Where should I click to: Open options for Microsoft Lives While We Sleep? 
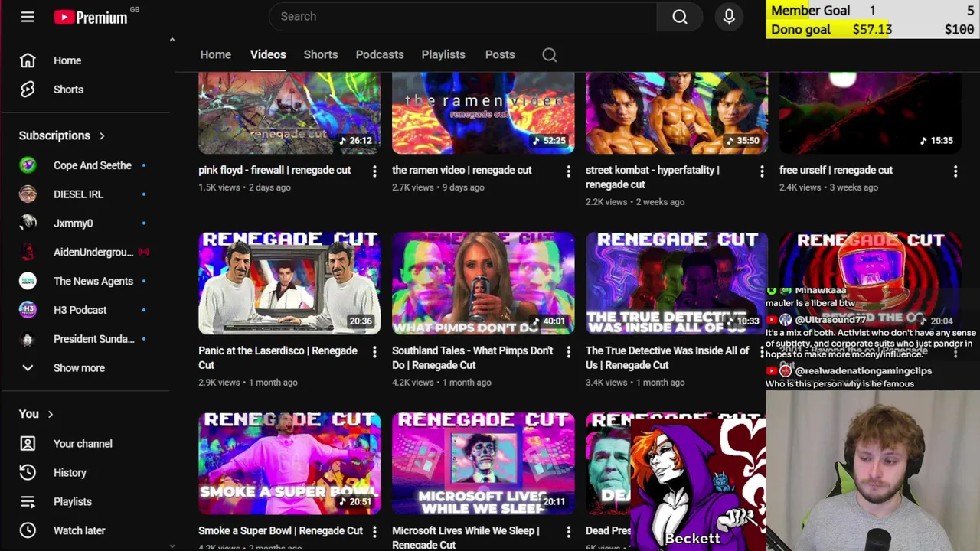click(568, 532)
